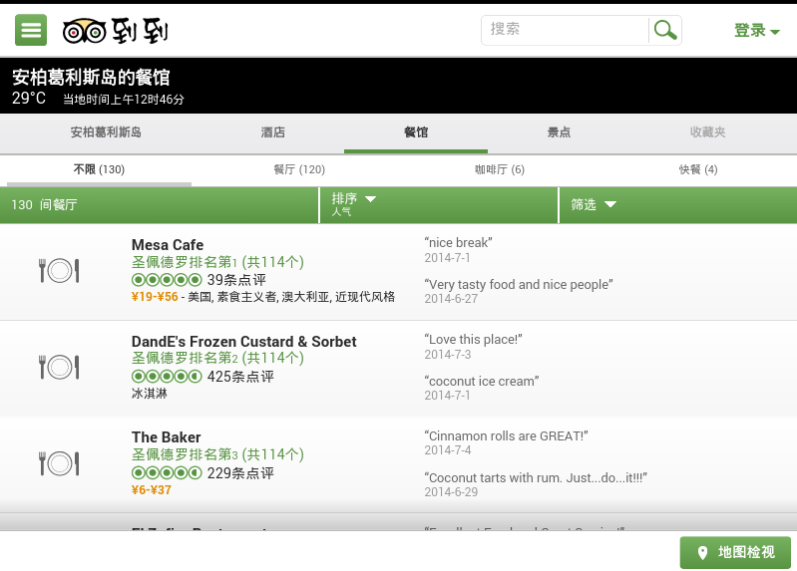Click the 地图检视 map view button
This screenshot has width=797, height=571.
point(735,553)
